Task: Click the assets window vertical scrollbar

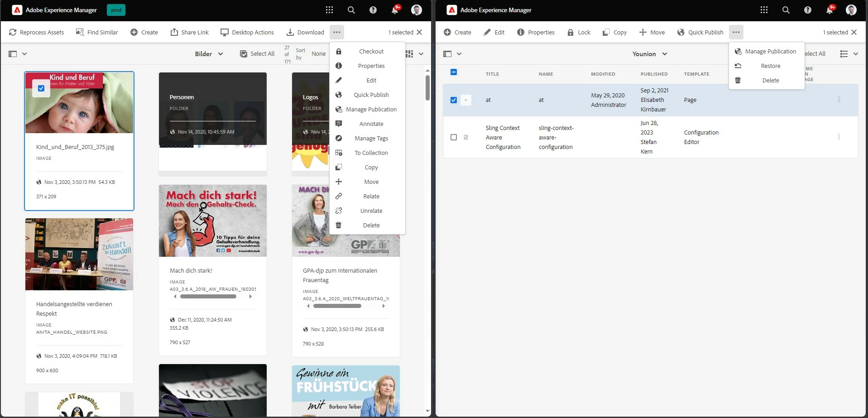Action: pos(427,88)
